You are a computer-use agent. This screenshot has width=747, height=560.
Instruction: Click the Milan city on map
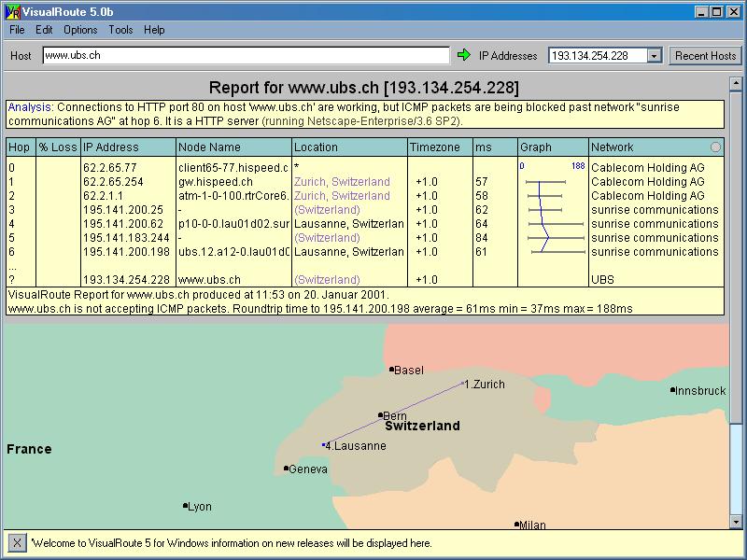click(x=529, y=525)
